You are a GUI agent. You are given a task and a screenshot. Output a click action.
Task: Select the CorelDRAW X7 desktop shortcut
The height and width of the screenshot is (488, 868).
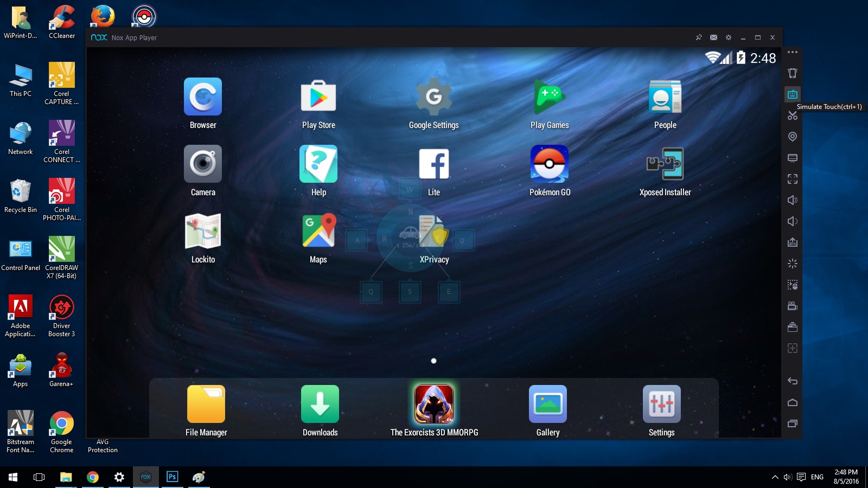(61, 258)
